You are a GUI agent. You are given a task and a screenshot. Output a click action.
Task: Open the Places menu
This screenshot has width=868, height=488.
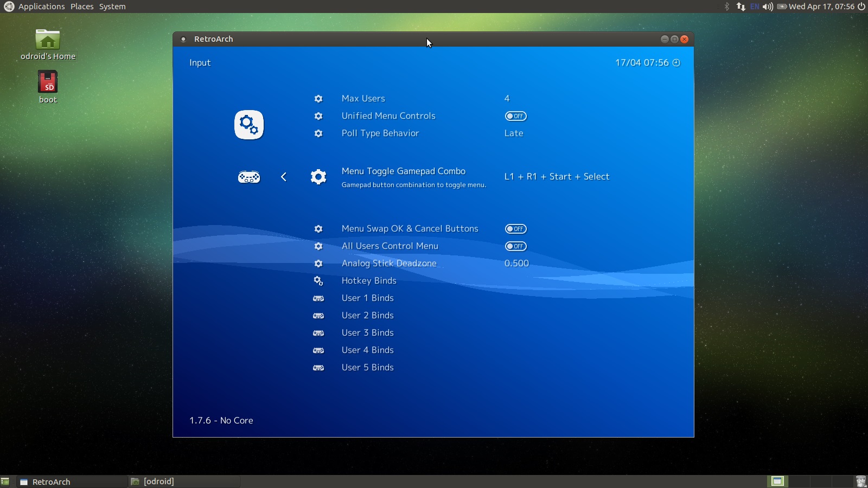pyautogui.click(x=82, y=7)
